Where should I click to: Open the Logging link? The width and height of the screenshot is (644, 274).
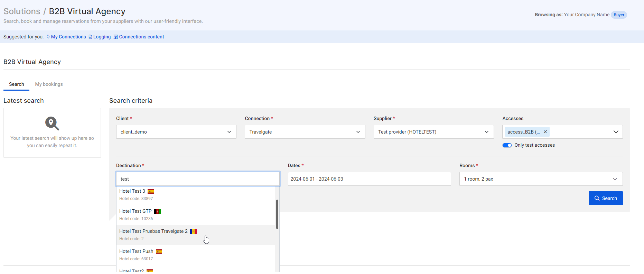pos(102,37)
